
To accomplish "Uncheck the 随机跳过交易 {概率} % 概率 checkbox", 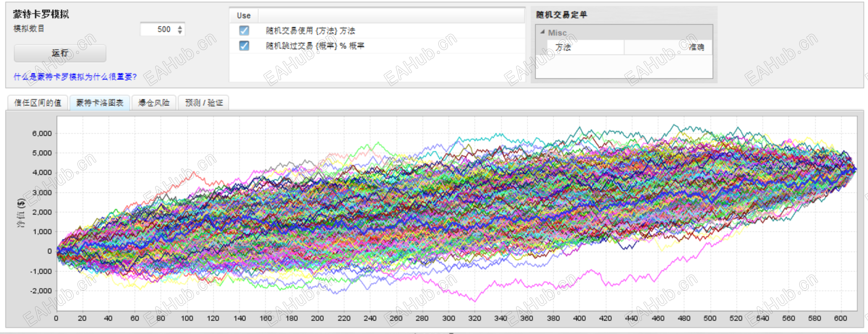I will tap(244, 46).
